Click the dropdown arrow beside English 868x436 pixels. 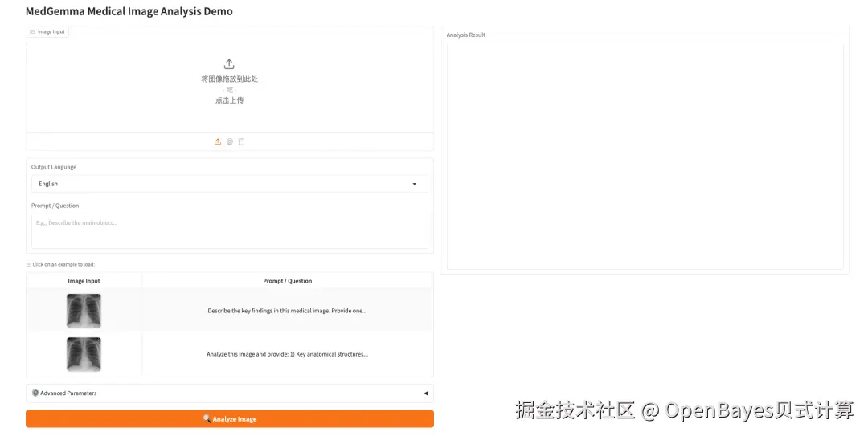click(414, 184)
